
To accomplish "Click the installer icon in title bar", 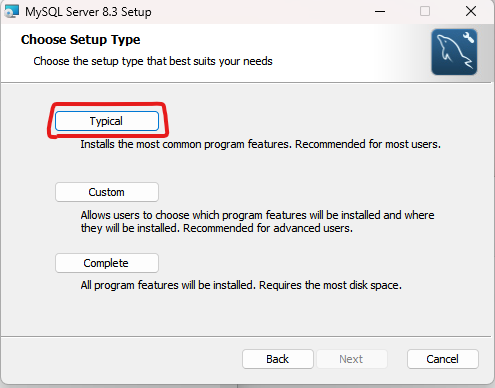I will pyautogui.click(x=12, y=12).
